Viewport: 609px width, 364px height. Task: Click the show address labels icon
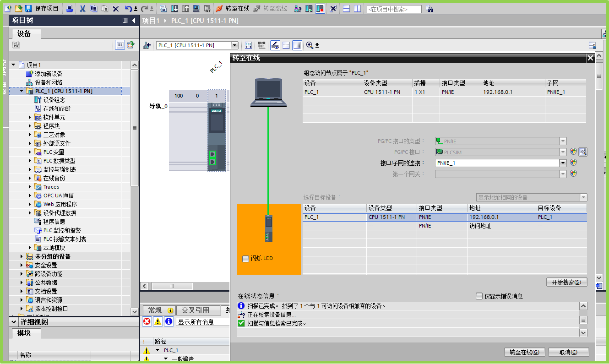(248, 45)
